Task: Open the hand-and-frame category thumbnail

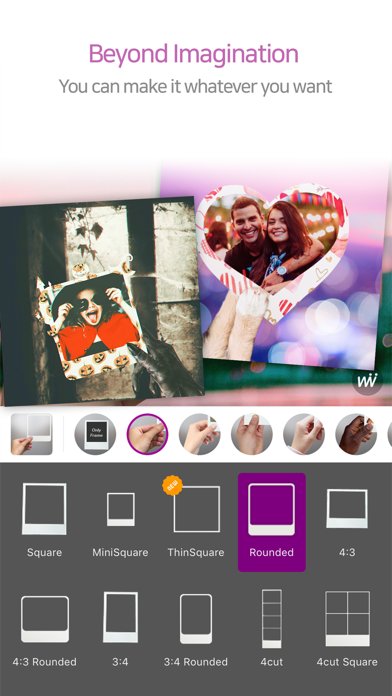Action: click(x=32, y=434)
